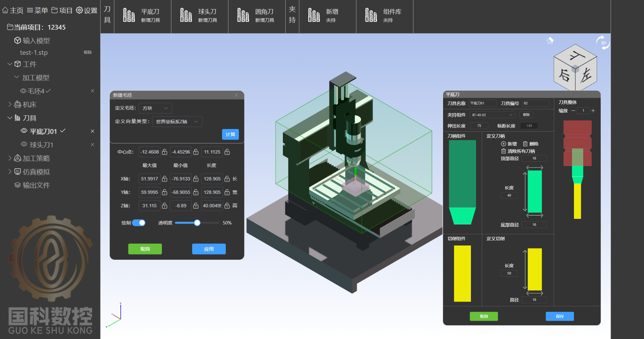Click the home view icon in viewport
The width and height of the screenshot is (644, 339).
click(550, 41)
